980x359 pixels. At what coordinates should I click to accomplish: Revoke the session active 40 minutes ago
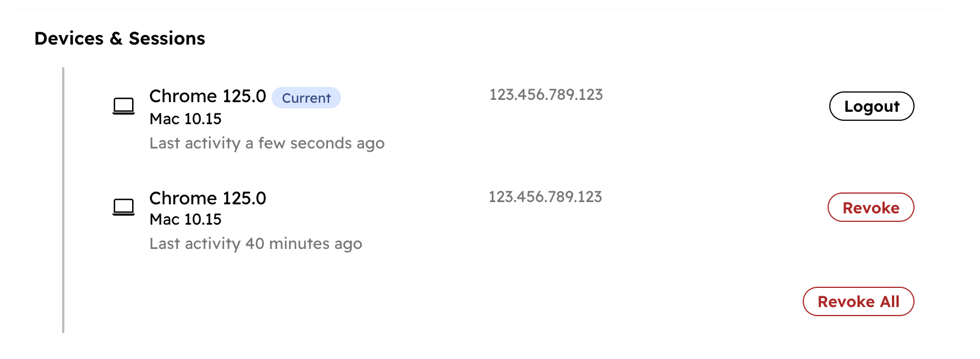[870, 208]
